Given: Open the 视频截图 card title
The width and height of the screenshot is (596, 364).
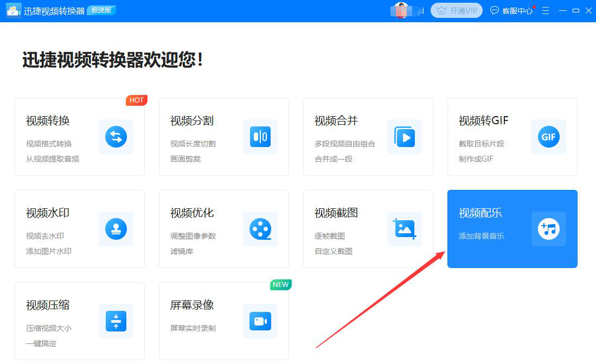Looking at the screenshot, I should pyautogui.click(x=336, y=213).
